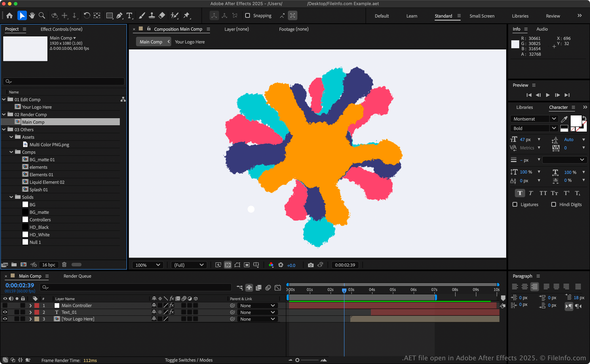This screenshot has height=364, width=590.
Task: Click the eyedropper in the Character panel
Action: click(x=564, y=119)
